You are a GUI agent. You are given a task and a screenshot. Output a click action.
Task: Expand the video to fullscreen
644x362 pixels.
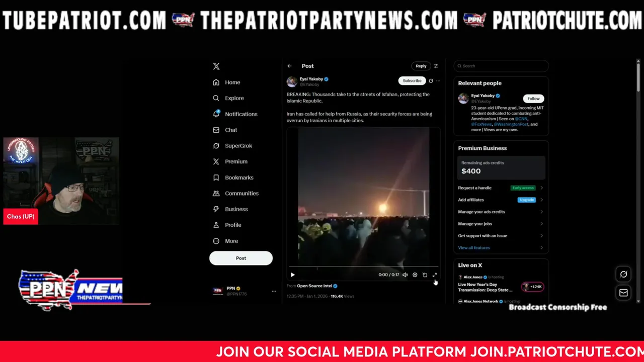(x=435, y=275)
